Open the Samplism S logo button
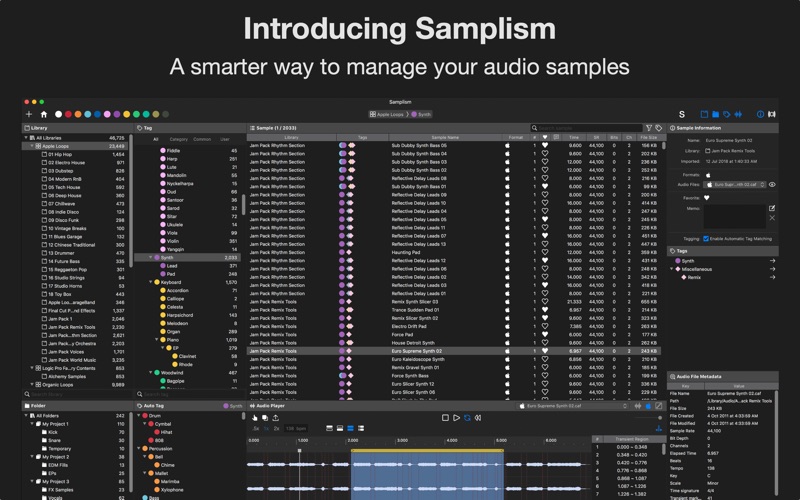 pos(682,114)
